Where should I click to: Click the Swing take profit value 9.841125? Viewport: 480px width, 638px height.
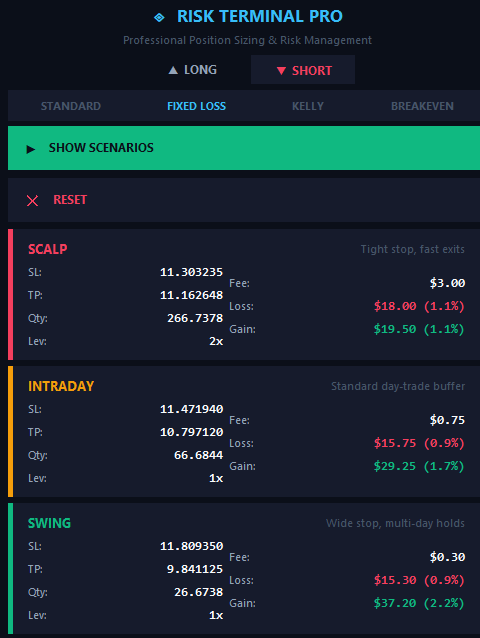tap(195, 569)
